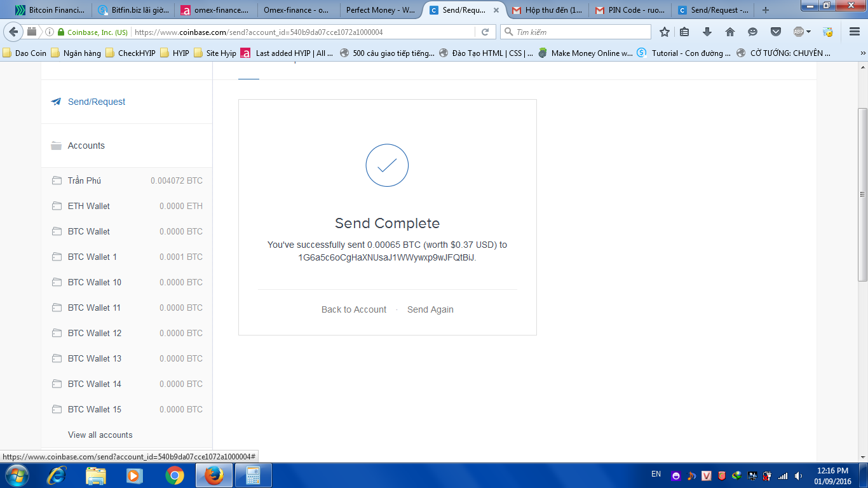Select the BTC Wallet 15 account
This screenshot has height=488, width=868.
coord(127,409)
